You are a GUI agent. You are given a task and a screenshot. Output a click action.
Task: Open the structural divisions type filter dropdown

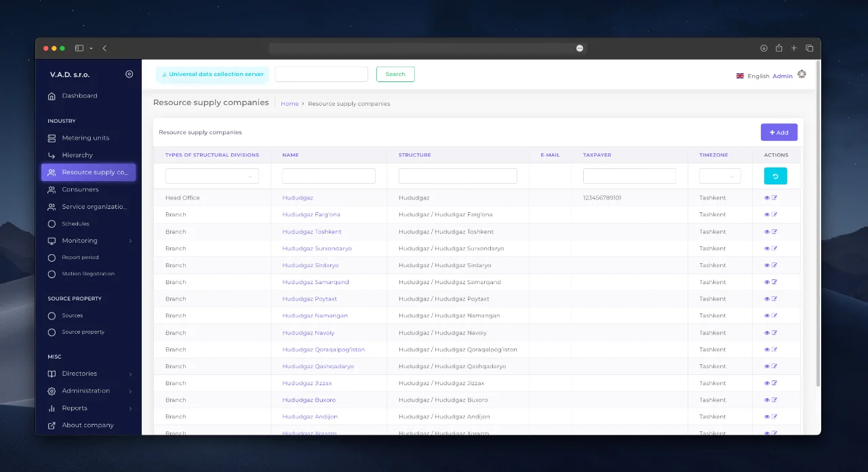pos(212,176)
